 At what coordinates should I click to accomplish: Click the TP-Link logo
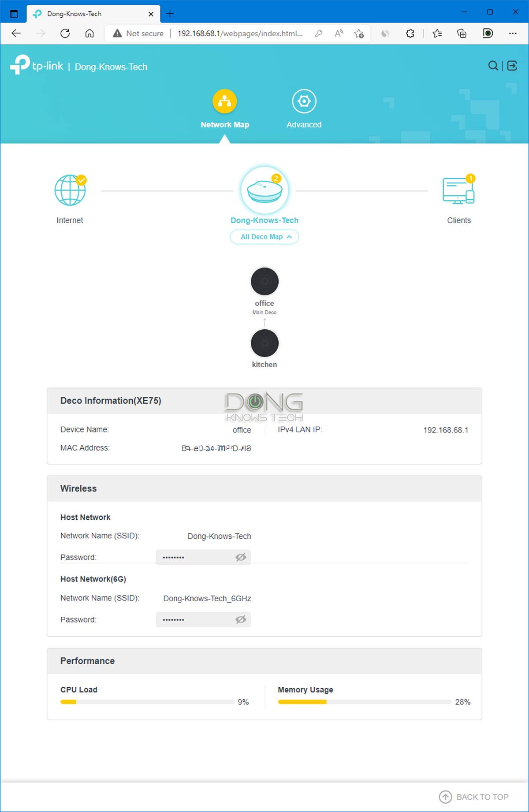(37, 65)
